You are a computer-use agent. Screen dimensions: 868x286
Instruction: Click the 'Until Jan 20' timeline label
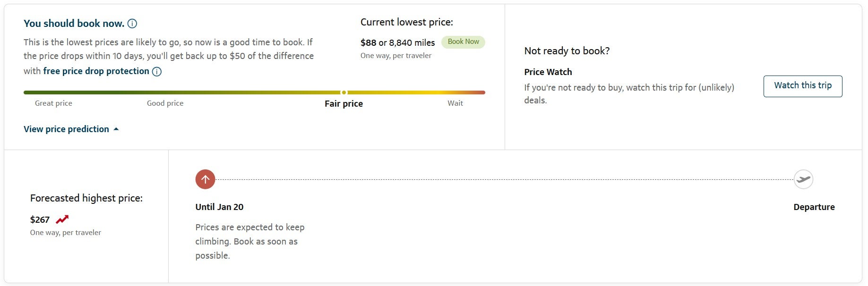click(219, 207)
